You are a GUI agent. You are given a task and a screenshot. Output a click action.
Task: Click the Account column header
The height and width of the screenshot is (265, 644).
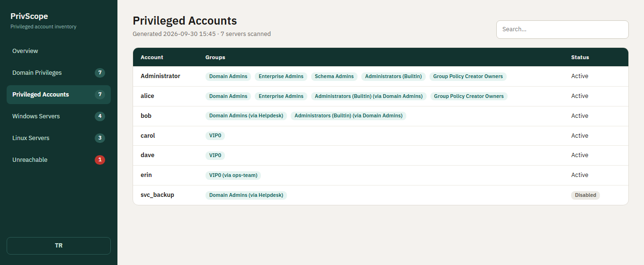[152, 57]
